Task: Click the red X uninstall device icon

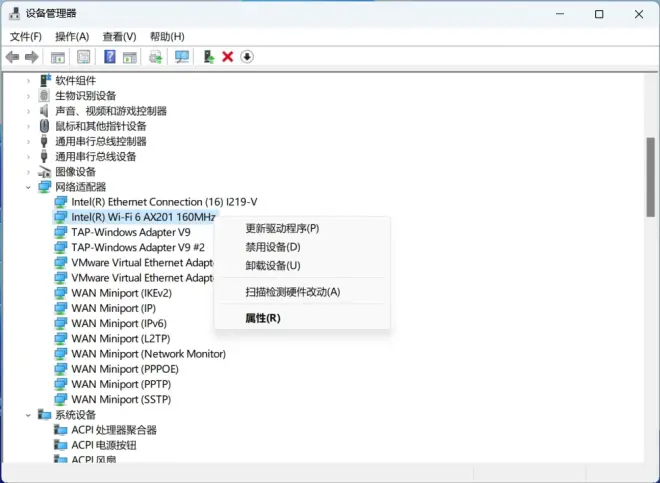Action: coord(227,57)
